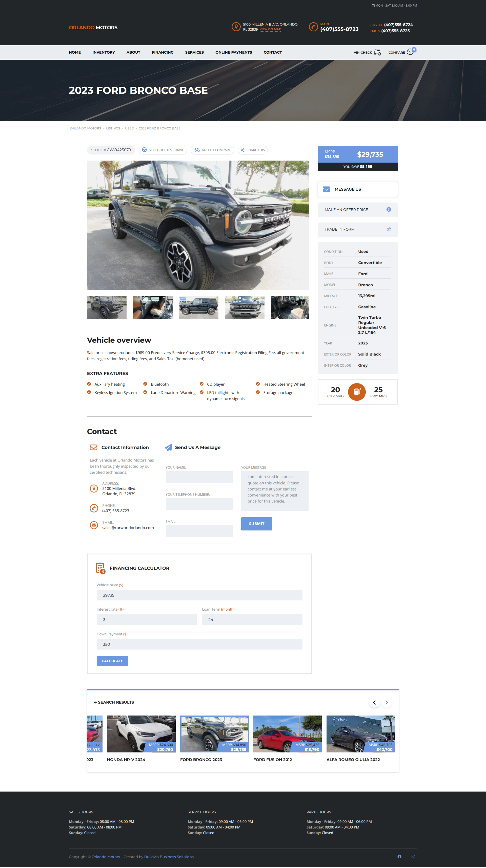Click the Message Us envelope icon

(326, 189)
